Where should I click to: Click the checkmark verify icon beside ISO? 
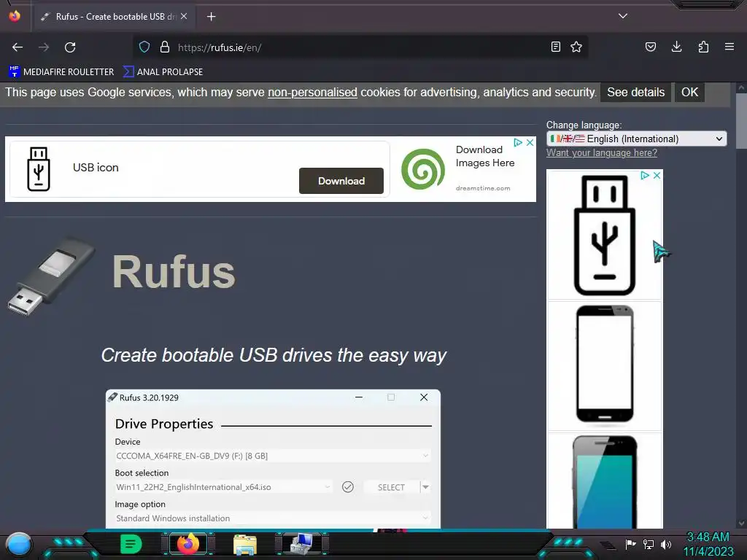(x=348, y=486)
